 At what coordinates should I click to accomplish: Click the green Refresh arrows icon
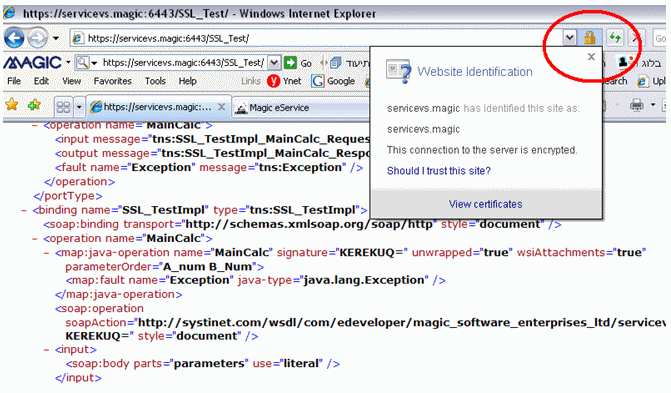click(x=615, y=38)
